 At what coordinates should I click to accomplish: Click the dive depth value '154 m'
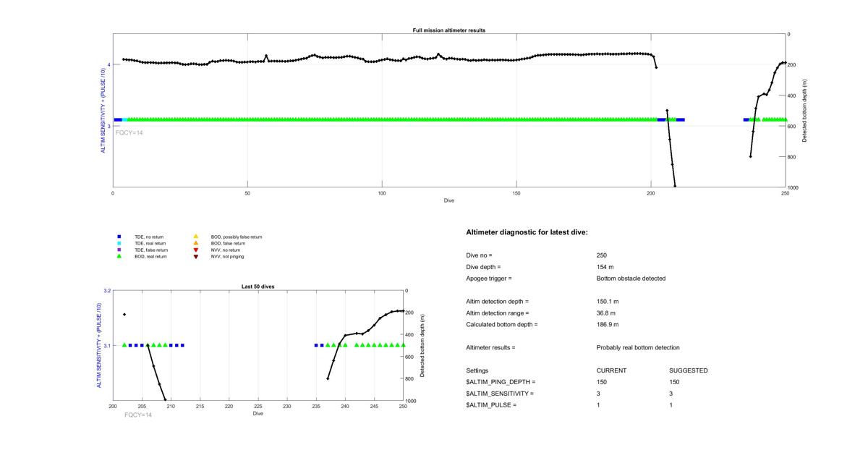[605, 267]
